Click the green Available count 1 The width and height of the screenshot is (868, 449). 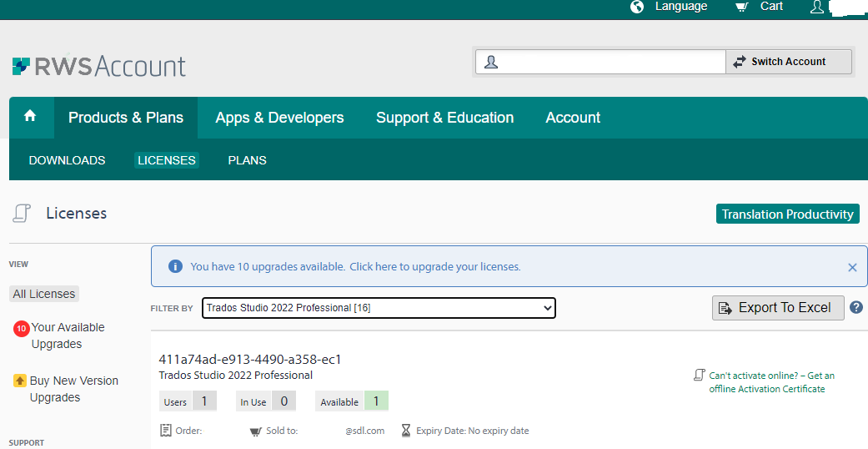click(376, 401)
